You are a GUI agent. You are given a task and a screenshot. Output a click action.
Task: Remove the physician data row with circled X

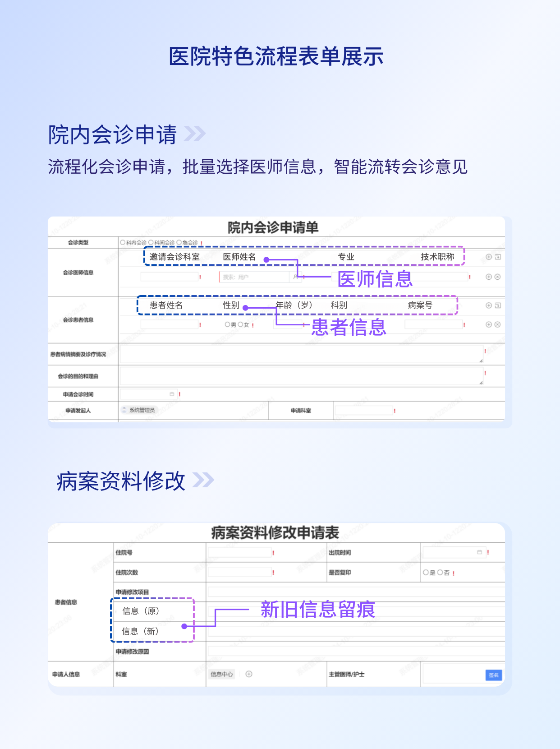point(497,277)
